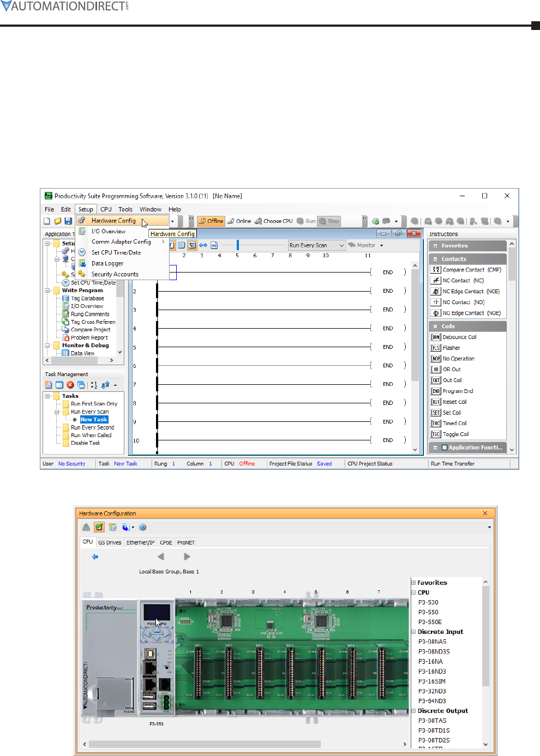Screen dimensions: 540x756
Task: Switch to ProNET tab
Action: (185, 542)
